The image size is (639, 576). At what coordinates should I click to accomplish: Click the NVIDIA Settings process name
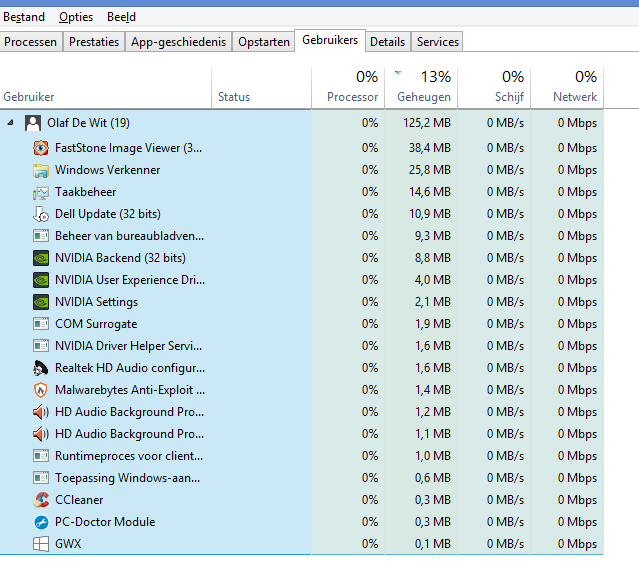(97, 302)
